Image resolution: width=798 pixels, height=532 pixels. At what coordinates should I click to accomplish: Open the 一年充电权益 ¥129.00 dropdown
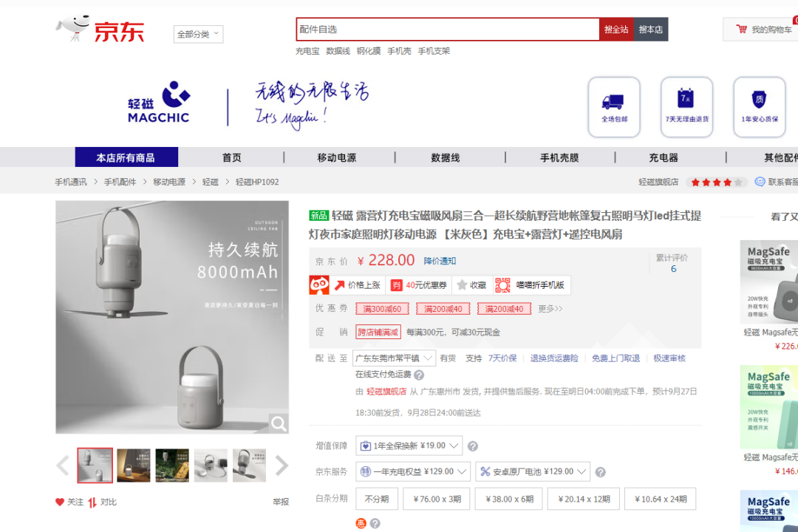(x=413, y=472)
